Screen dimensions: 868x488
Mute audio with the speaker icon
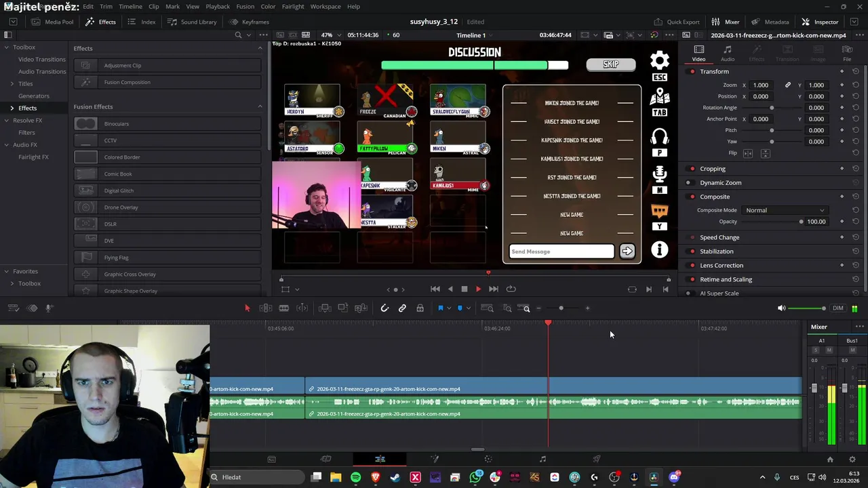point(781,308)
